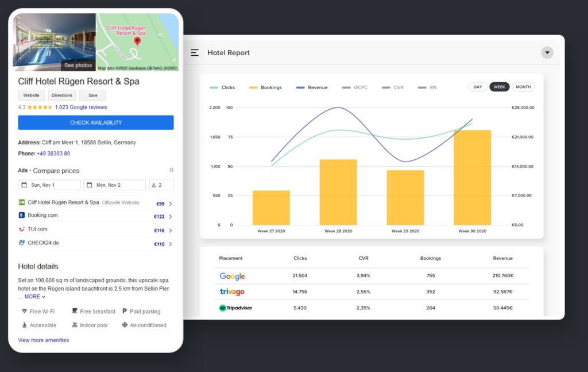Toggle the Bookings series in chart legend
The width and height of the screenshot is (588, 372).
coord(265,87)
